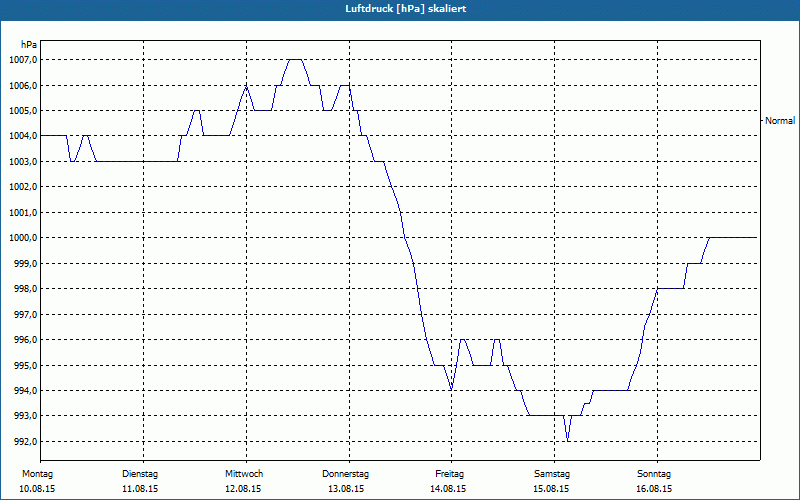The width and height of the screenshot is (800, 500).
Task: Click the 'Normal' marker label
Action: click(x=780, y=121)
